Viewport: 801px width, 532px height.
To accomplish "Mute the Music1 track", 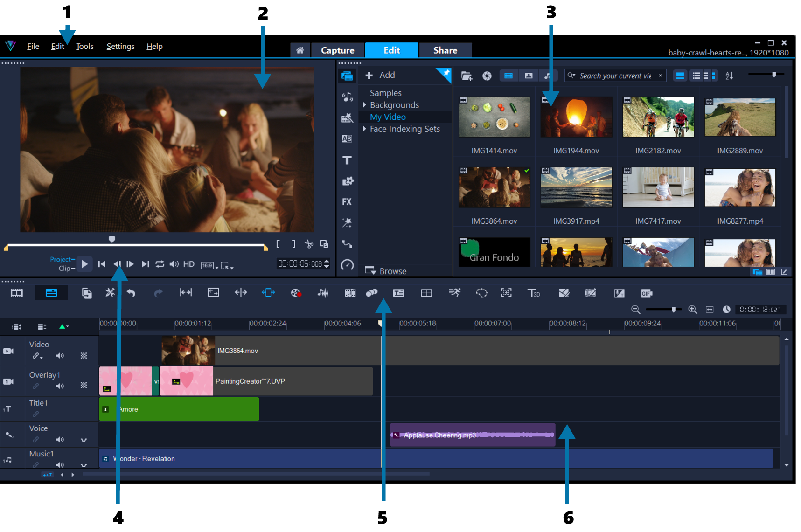I will click(60, 464).
